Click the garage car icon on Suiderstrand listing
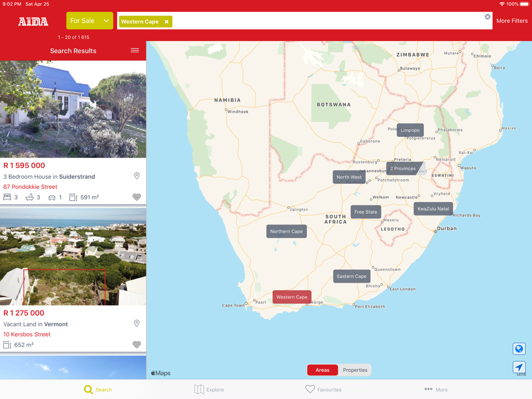Viewport: 532px width, 399px height. 52,197
